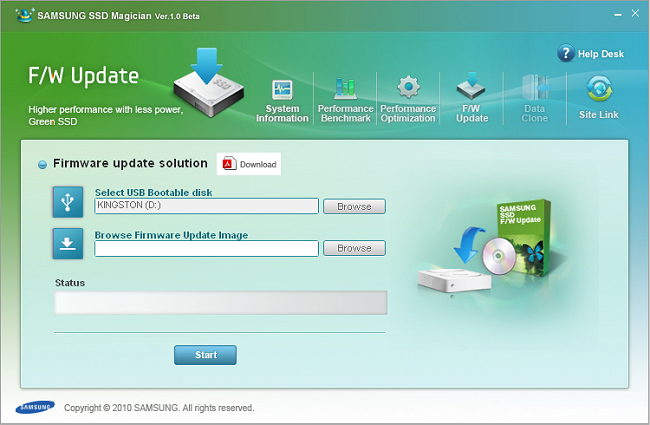Click the F/W Update page title
The image size is (650, 425).
[x=84, y=76]
